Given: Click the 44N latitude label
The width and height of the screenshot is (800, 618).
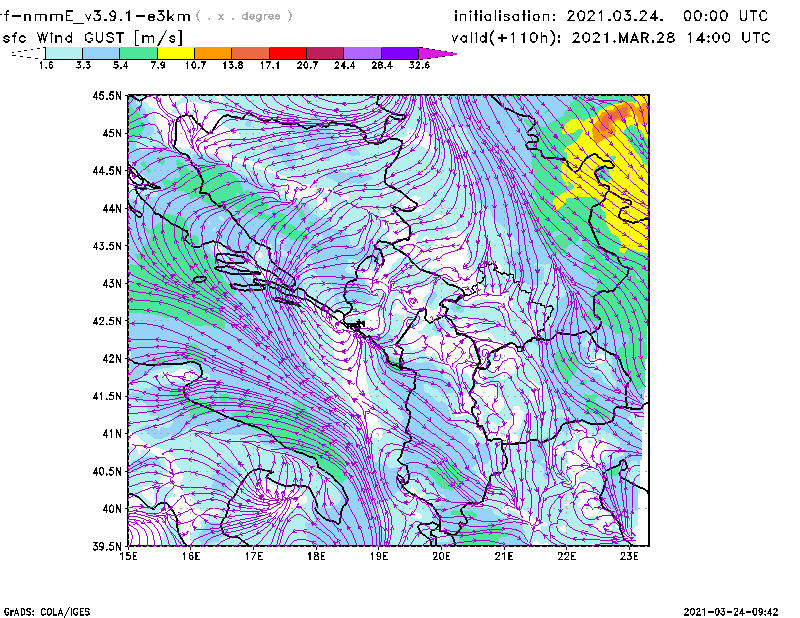Looking at the screenshot, I should [x=112, y=208].
